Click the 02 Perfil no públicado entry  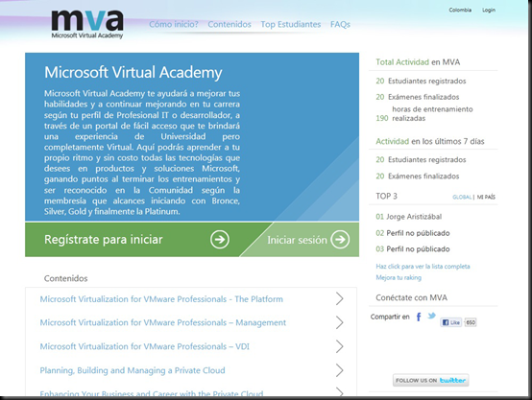click(x=413, y=233)
